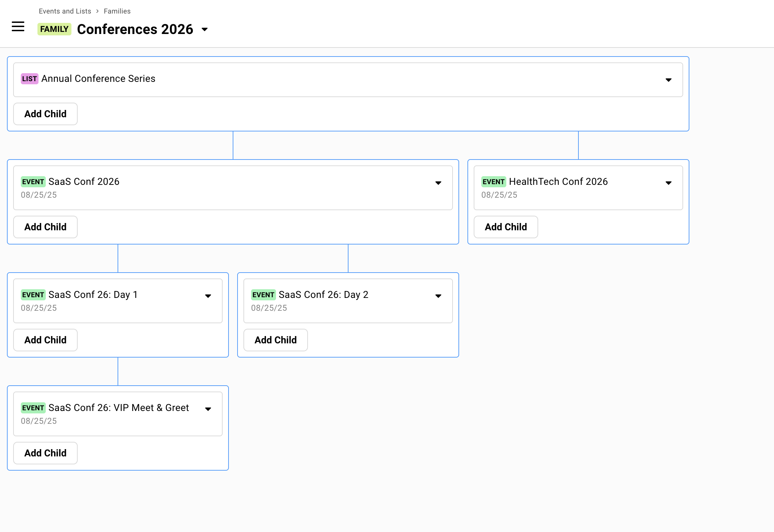This screenshot has width=774, height=532.
Task: Click the FAMILY badge next to Conferences 2026
Action: [x=54, y=29]
